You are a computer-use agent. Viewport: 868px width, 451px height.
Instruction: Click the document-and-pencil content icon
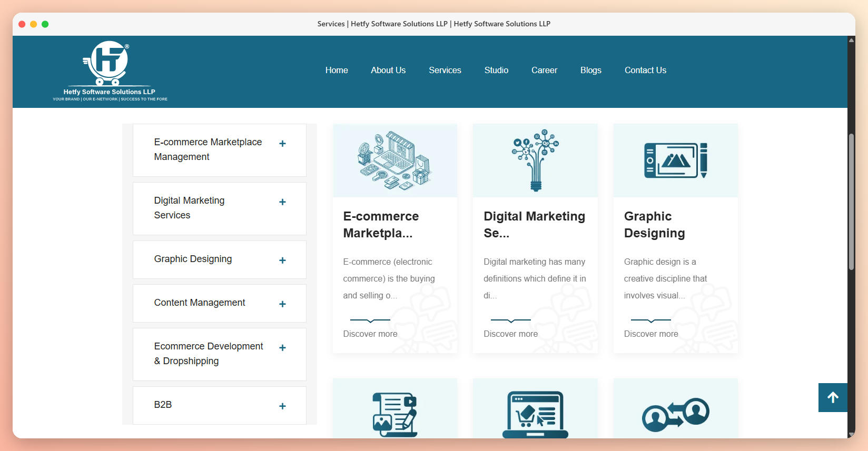[395, 415]
